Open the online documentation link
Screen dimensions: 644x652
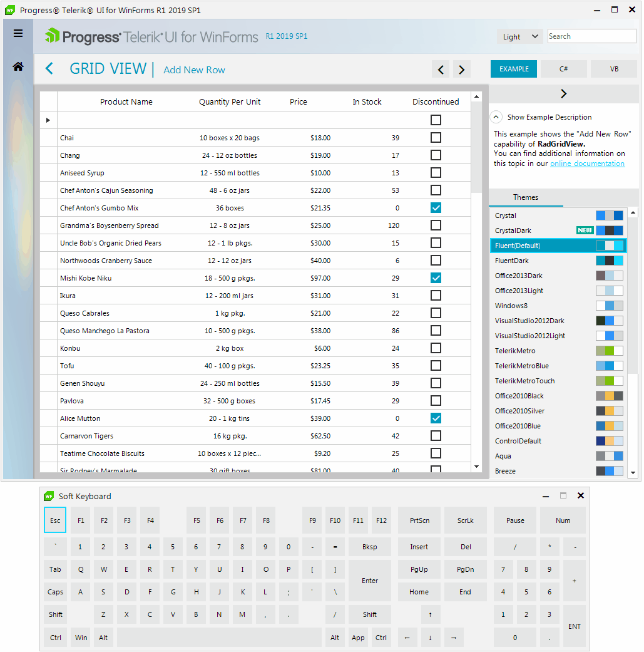pos(588,163)
